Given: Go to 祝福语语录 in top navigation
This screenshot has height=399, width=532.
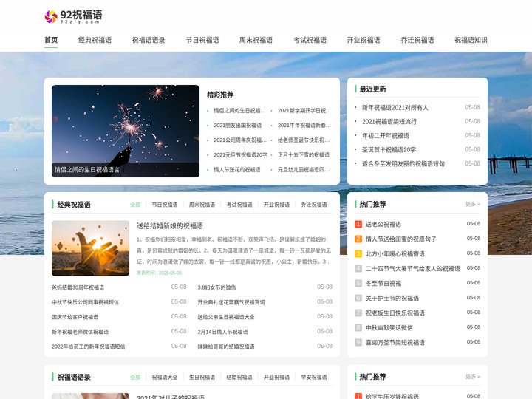Looking at the screenshot, I should click(x=149, y=40).
